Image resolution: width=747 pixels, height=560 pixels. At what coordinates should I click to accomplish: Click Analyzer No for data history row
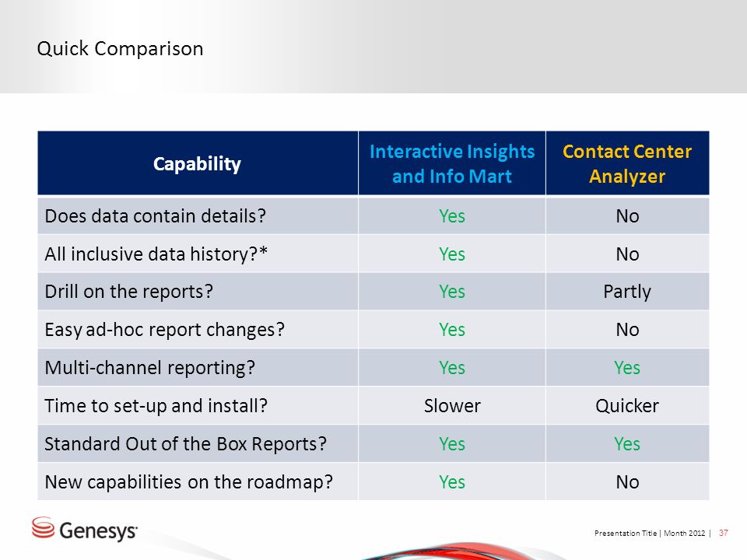point(627,254)
